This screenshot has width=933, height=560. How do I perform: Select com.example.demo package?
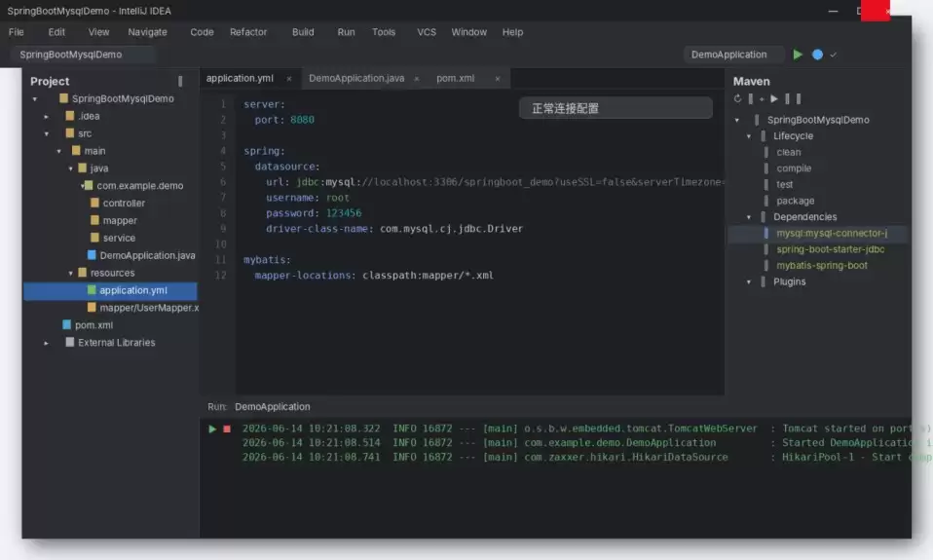[x=140, y=186]
